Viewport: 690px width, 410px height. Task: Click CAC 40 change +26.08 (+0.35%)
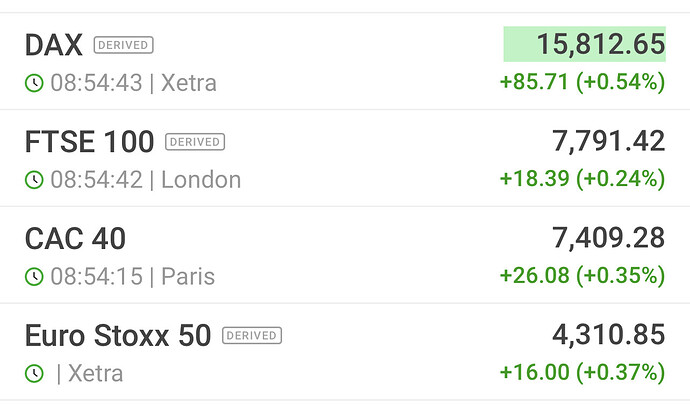coord(582,276)
